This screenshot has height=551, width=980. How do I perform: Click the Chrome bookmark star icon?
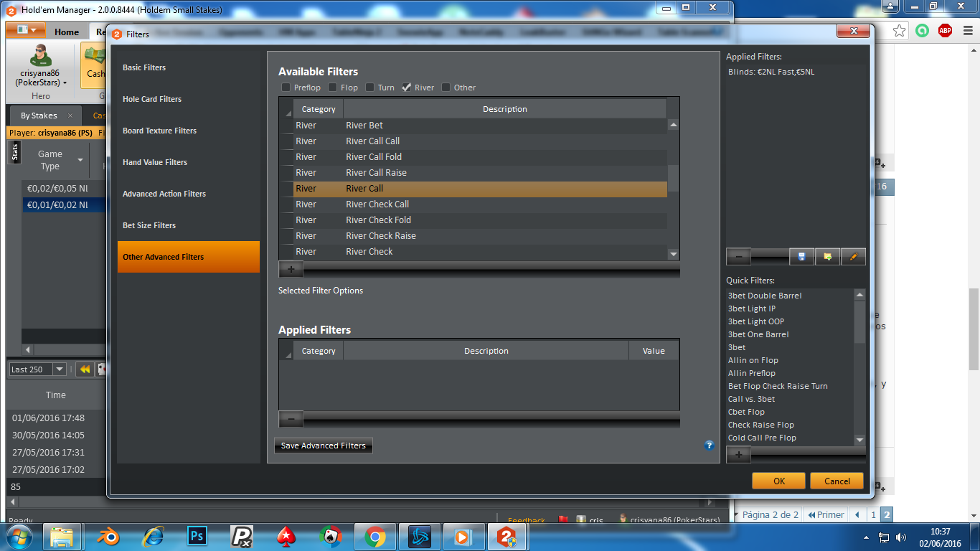point(899,30)
